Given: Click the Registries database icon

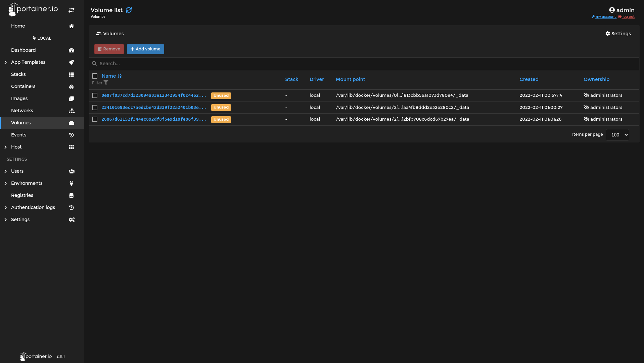Looking at the screenshot, I should (x=72, y=196).
